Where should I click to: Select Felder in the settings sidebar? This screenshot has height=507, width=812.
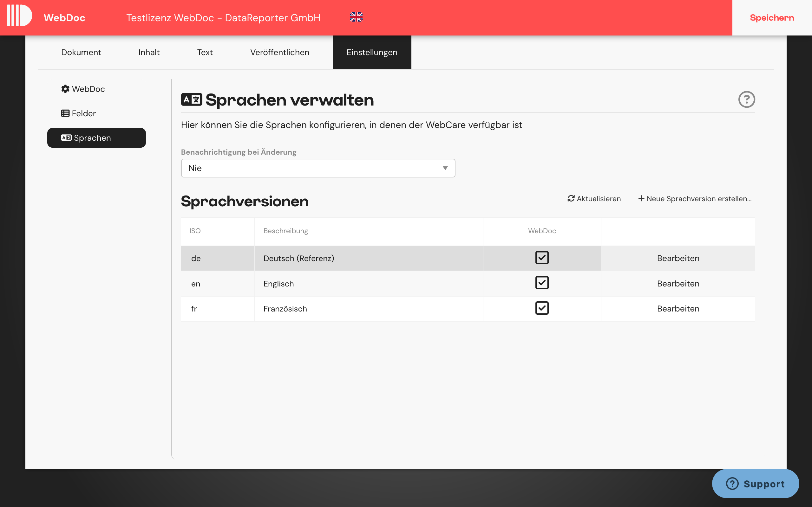click(x=83, y=113)
